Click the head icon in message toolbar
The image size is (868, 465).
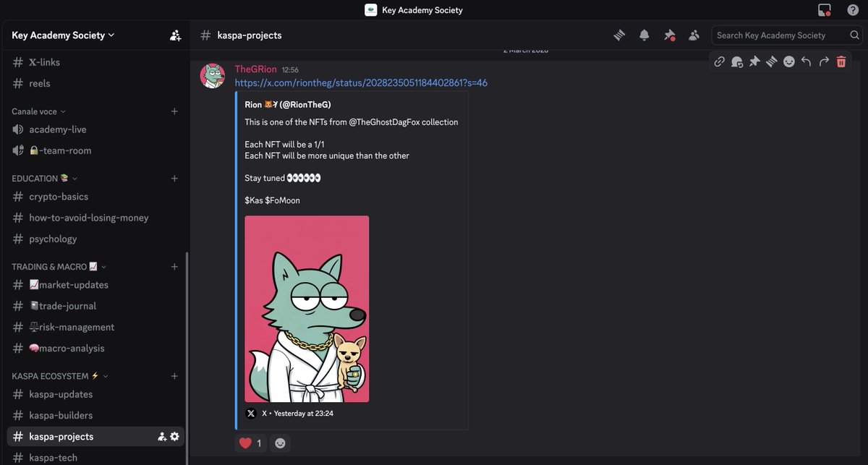pos(736,61)
